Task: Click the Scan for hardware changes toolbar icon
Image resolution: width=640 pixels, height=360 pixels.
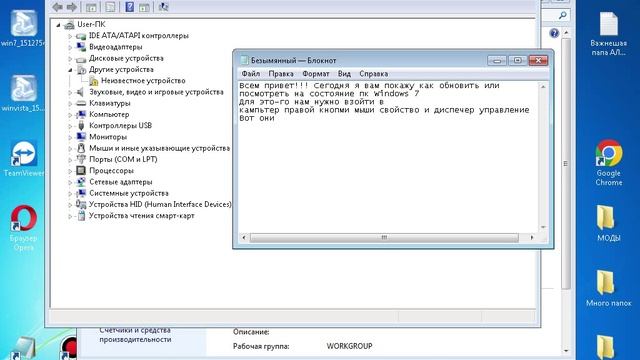Action: [163, 7]
